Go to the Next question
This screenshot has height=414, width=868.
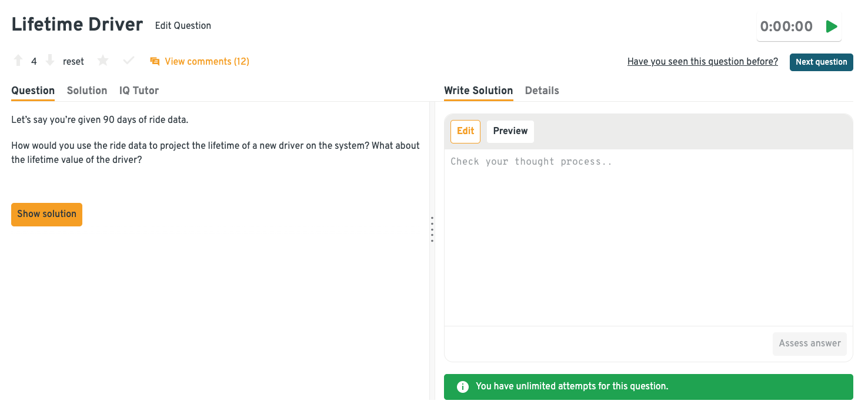click(x=821, y=62)
